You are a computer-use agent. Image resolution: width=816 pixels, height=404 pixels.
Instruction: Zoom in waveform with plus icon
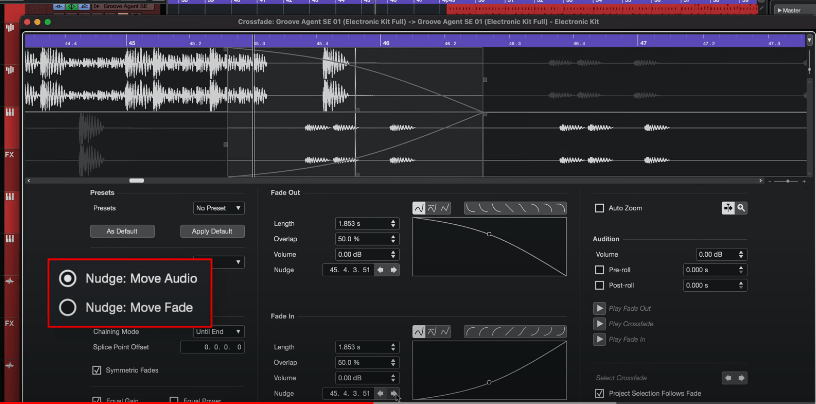(x=804, y=181)
